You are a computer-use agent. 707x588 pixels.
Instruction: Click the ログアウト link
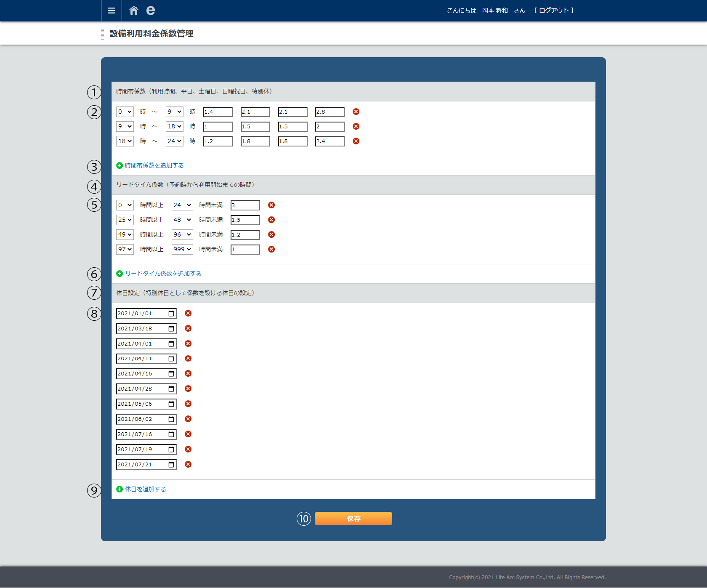(553, 11)
